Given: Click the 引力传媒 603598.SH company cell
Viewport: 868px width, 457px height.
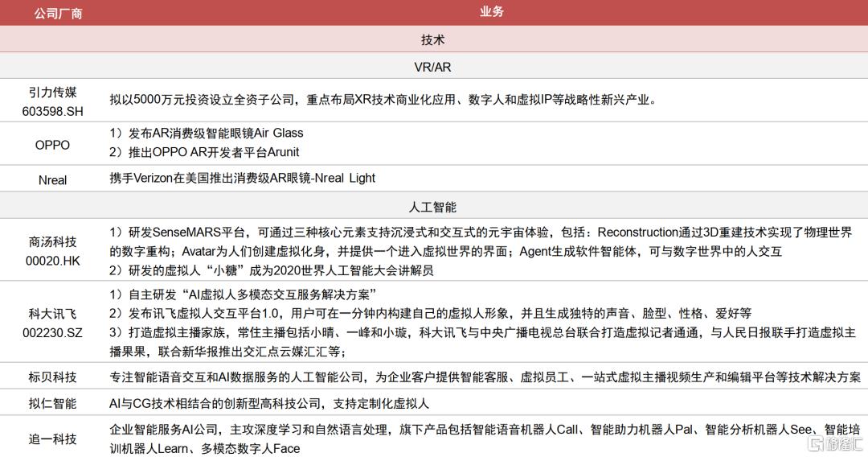Looking at the screenshot, I should [53, 101].
